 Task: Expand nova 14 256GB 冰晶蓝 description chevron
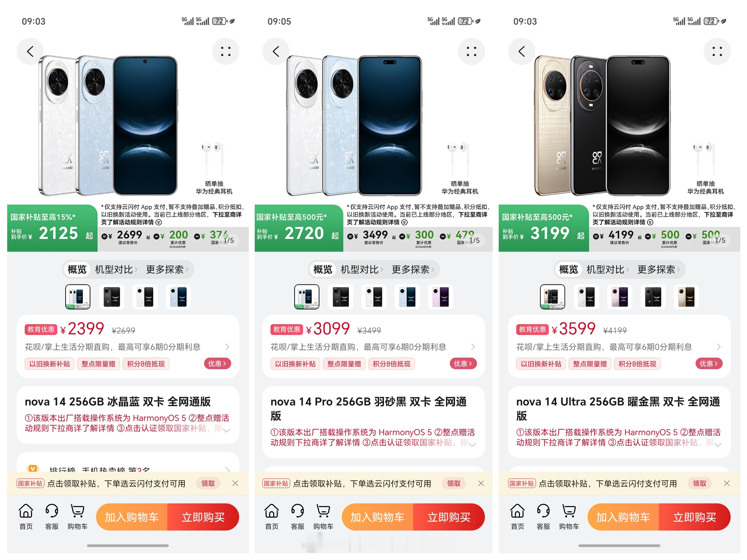click(x=227, y=430)
